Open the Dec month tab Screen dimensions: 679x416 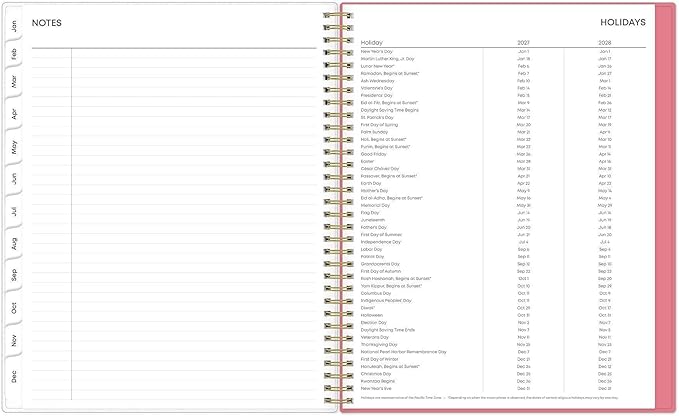point(14,376)
